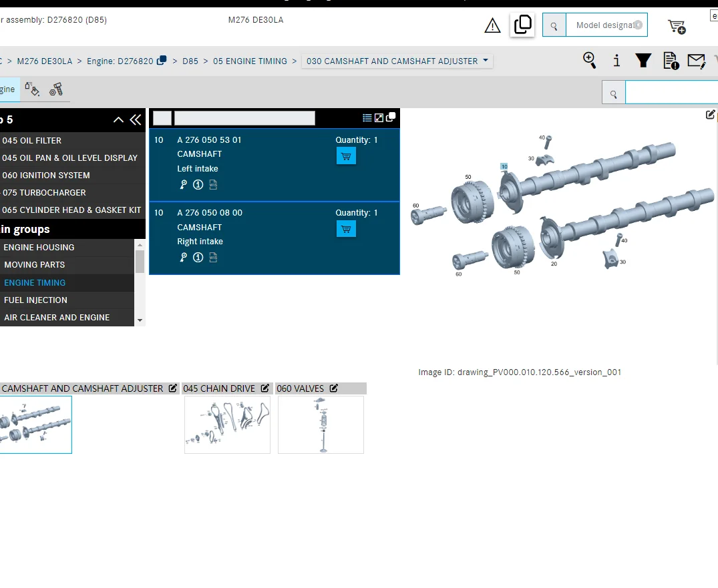Go to 05 ENGINE TIMING breadcrumb link

coord(250,61)
